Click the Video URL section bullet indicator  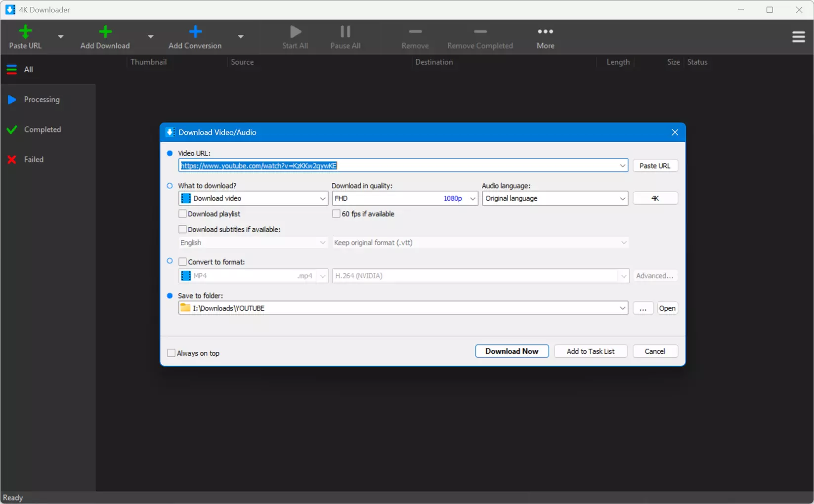click(170, 153)
